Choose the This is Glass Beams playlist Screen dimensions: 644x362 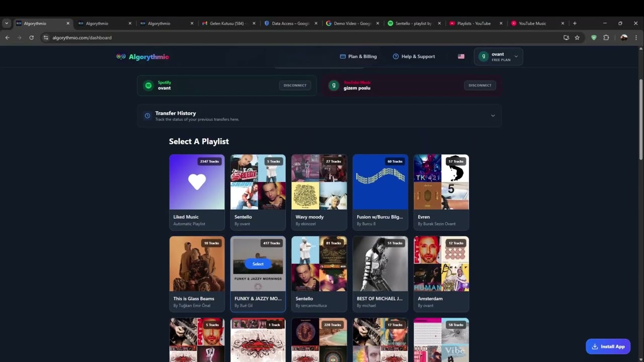[x=197, y=274]
